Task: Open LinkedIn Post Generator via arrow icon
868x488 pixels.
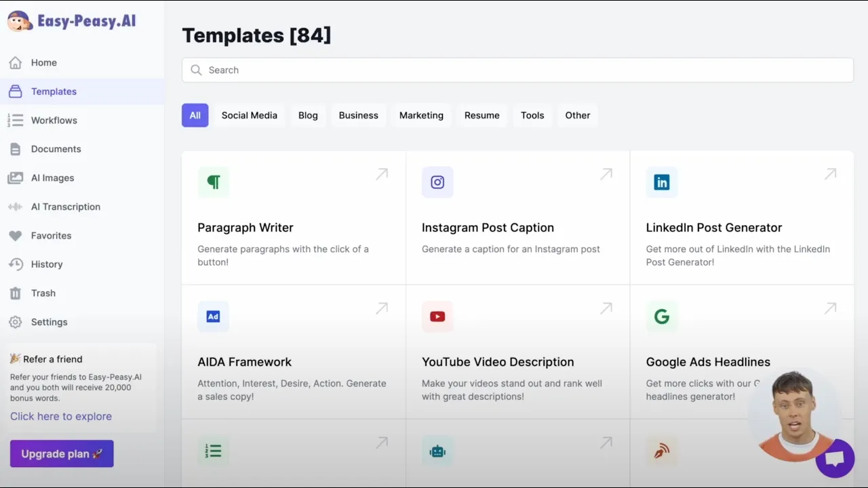Action: click(831, 174)
